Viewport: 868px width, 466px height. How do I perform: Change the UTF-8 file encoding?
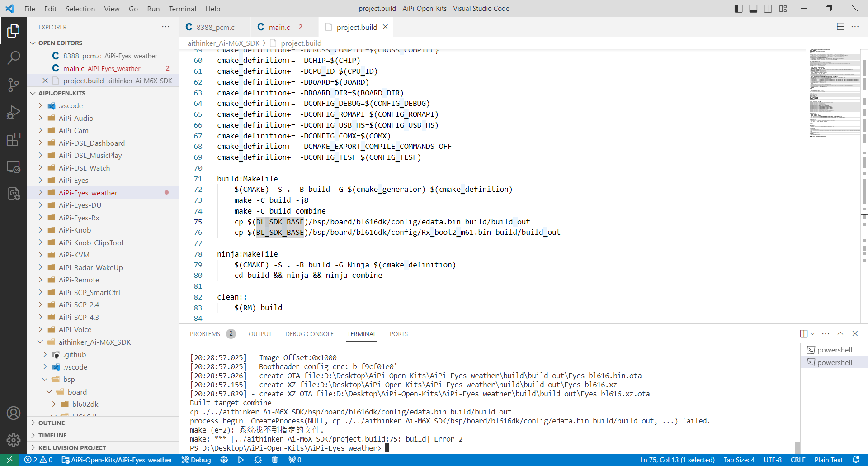(x=773, y=460)
